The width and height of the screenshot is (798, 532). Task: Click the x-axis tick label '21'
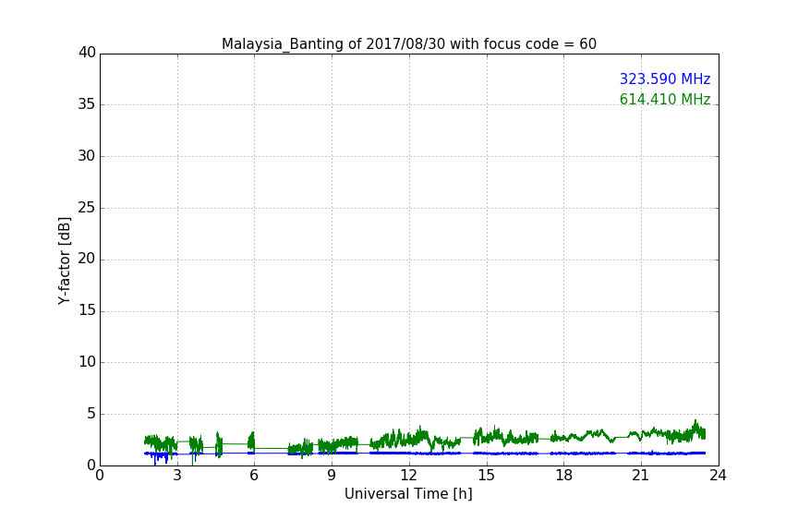[x=641, y=476]
